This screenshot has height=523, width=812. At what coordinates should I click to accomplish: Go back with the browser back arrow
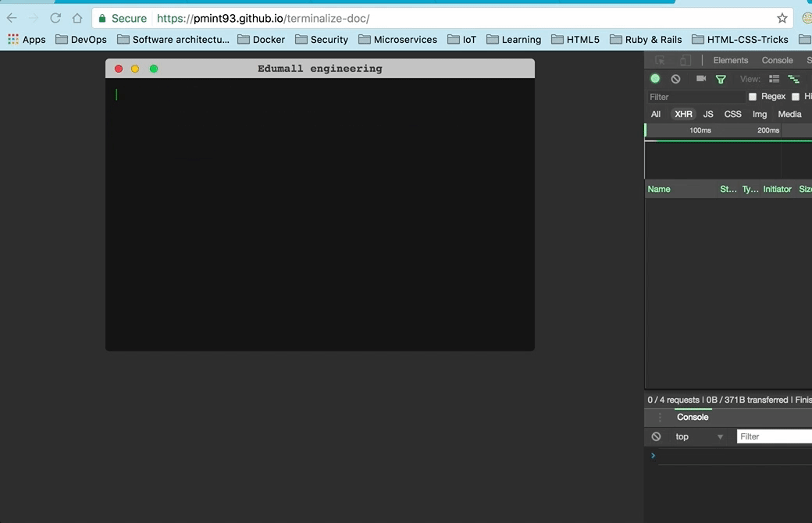[x=12, y=18]
